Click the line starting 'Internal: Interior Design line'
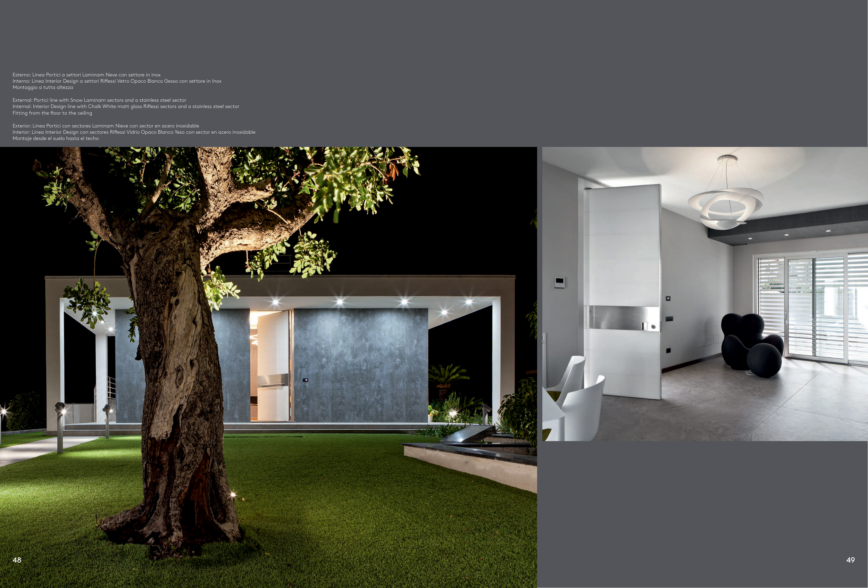The height and width of the screenshot is (588, 868). pyautogui.click(x=126, y=107)
